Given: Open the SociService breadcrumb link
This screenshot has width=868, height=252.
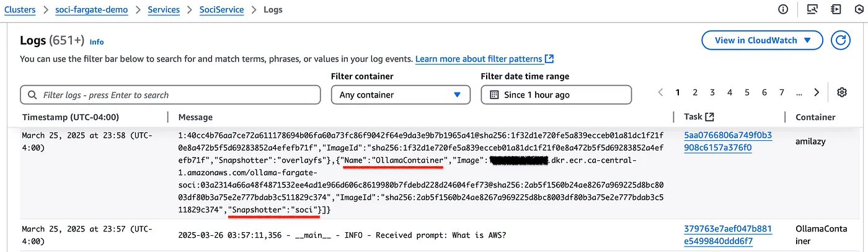Looking at the screenshot, I should click(x=221, y=9).
